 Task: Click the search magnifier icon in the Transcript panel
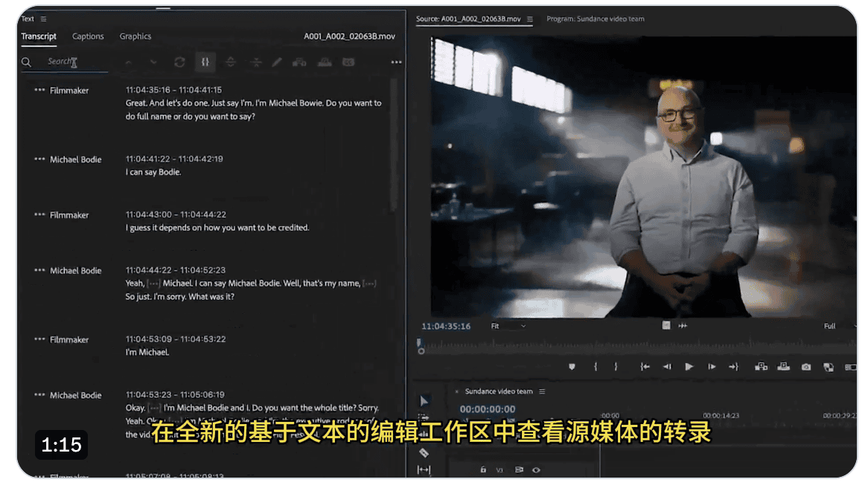point(25,62)
